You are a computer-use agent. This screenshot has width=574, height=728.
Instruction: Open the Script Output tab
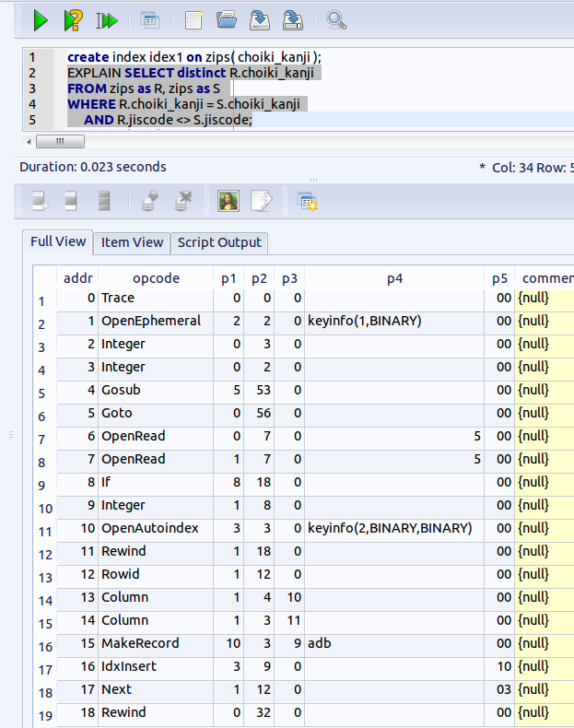click(x=219, y=243)
